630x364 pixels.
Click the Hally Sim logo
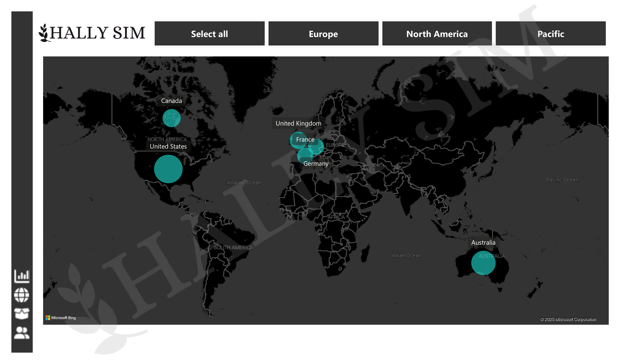pos(92,33)
